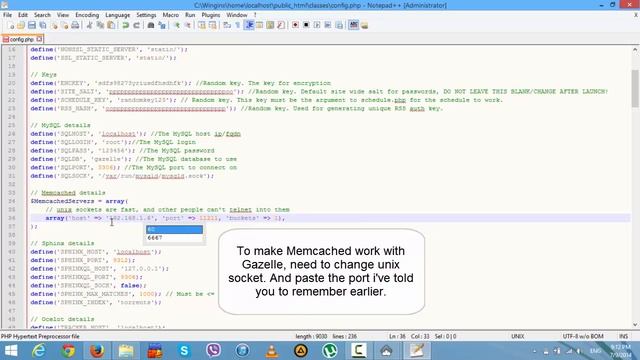Undo the last edit via toolbar
640x360 pixels.
pos(125,25)
